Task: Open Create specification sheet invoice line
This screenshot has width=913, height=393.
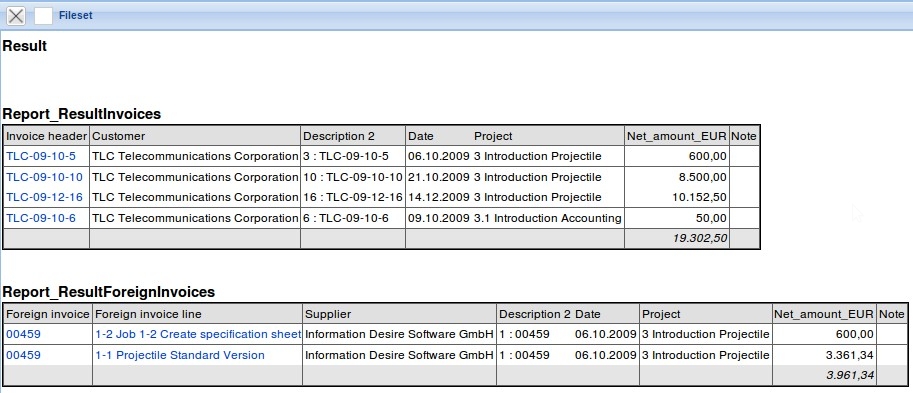Action: pyautogui.click(x=198, y=334)
